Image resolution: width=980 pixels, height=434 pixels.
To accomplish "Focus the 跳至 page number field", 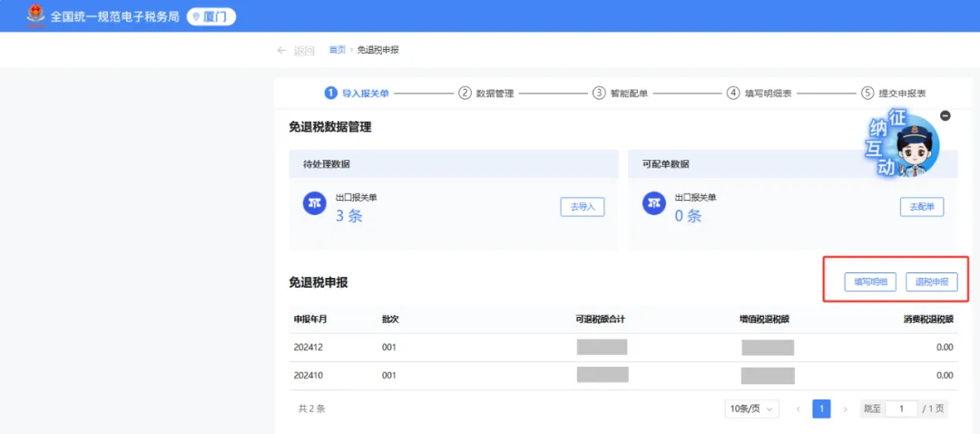I will tap(901, 409).
